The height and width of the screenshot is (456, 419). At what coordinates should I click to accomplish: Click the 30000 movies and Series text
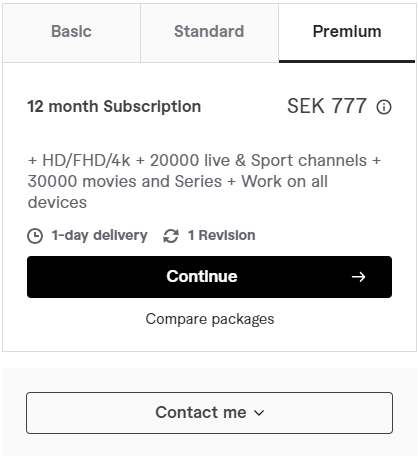coord(125,182)
